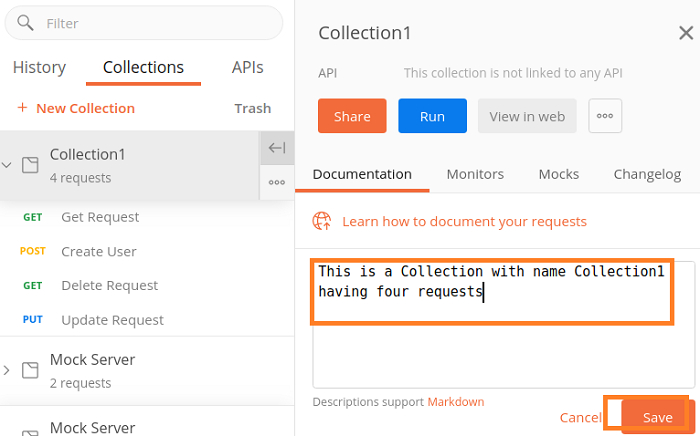Click the Collection1 folder icon
This screenshot has height=436, width=700.
tap(31, 165)
